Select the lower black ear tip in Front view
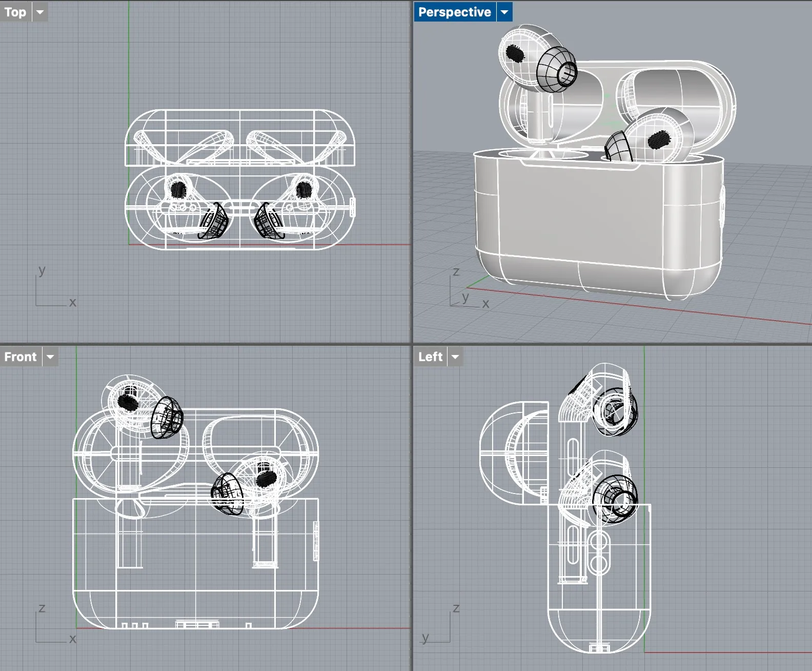 (x=227, y=494)
